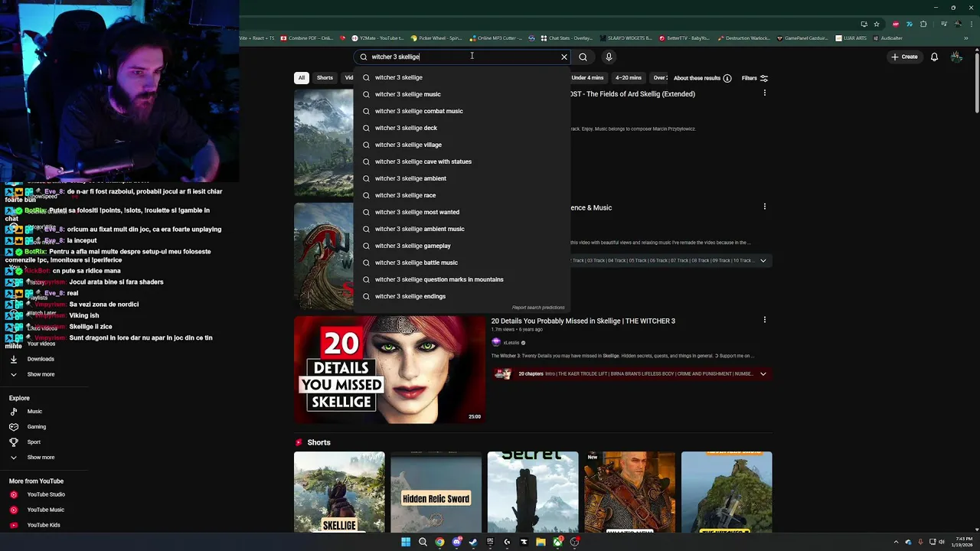Choose suggestion 'witcher 3 skellige gameplay'
980x551 pixels.
point(462,246)
